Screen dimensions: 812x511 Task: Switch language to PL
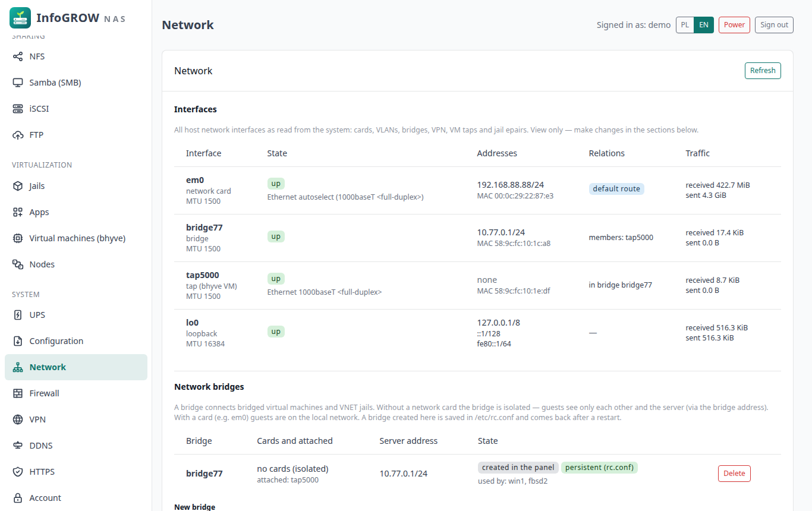[x=685, y=25]
